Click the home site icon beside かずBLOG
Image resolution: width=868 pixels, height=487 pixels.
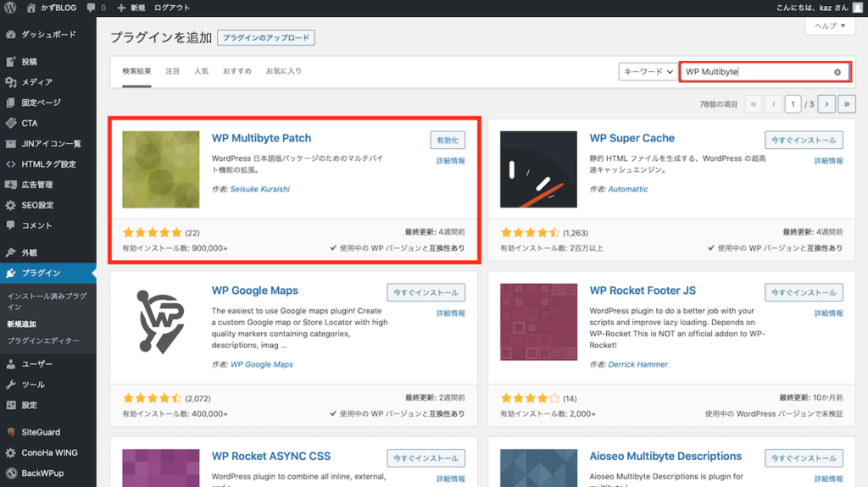point(31,8)
